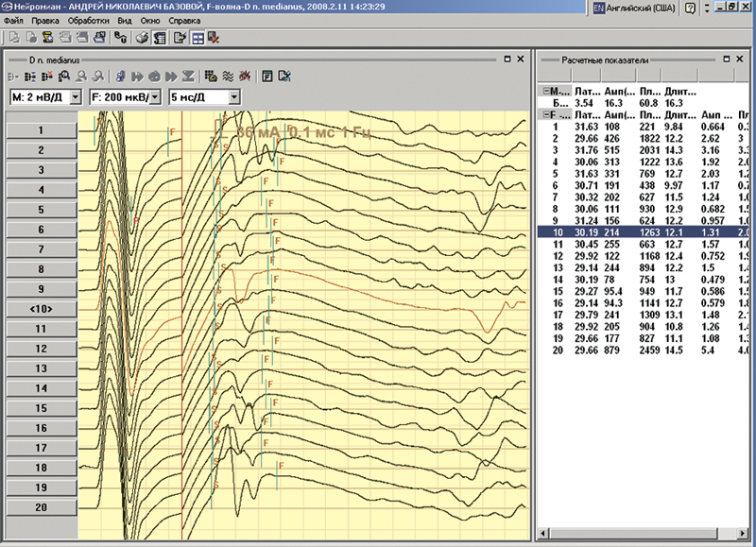Open the Правка menu
Viewport: 756px width, 547px height.
tap(45, 21)
